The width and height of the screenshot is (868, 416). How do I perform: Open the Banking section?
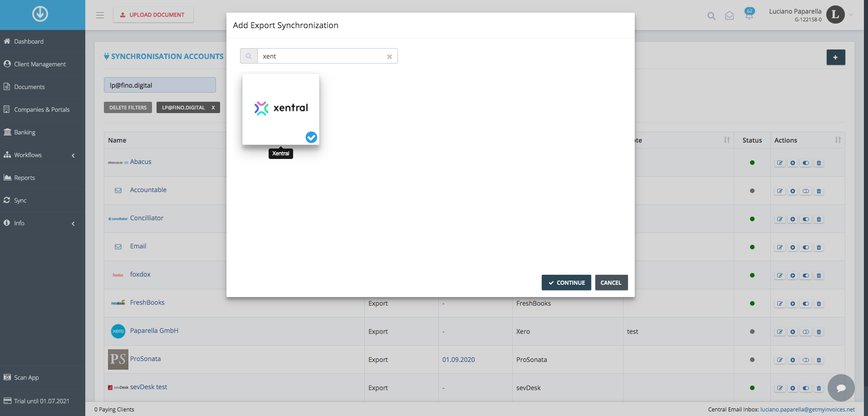(x=43, y=132)
